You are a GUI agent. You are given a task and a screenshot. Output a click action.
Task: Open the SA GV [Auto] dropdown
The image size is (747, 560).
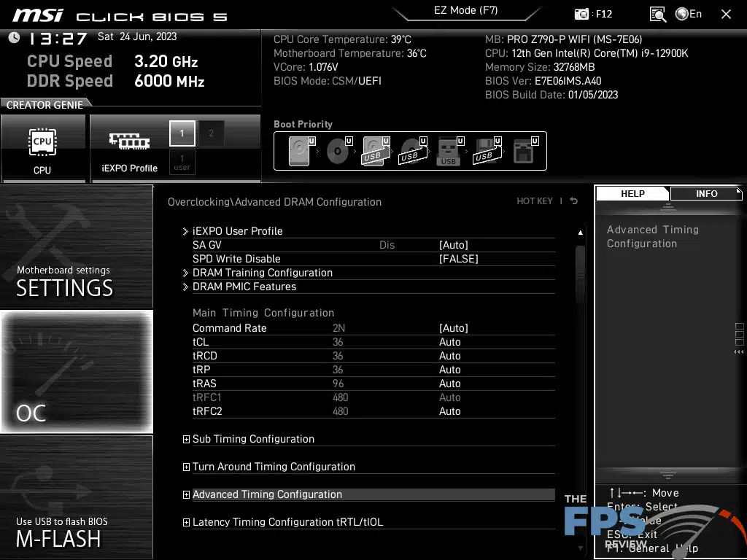click(454, 245)
